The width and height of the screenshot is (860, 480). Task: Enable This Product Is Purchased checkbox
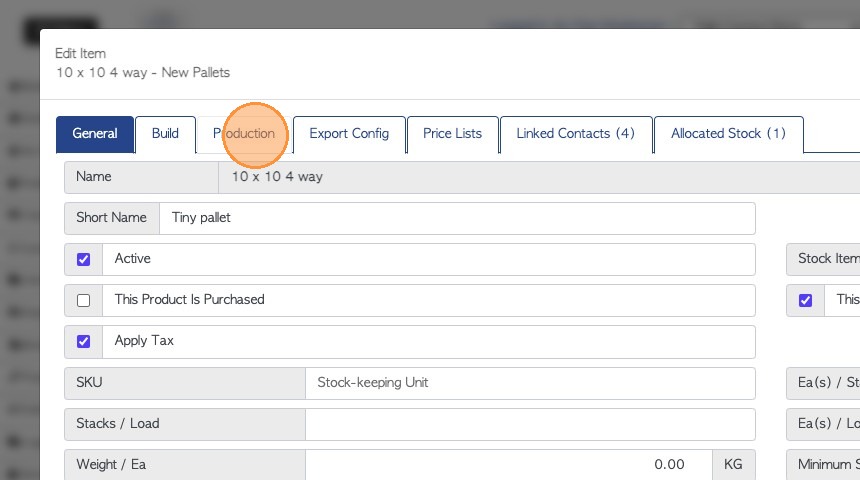click(84, 300)
